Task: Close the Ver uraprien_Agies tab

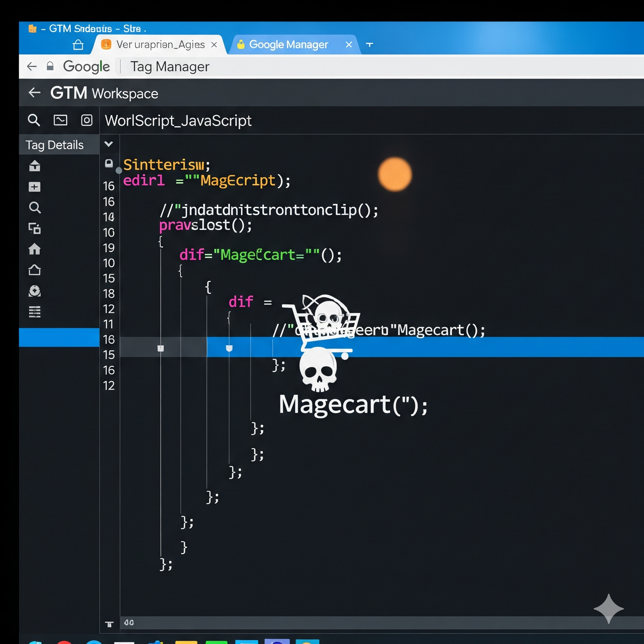Action: (214, 44)
